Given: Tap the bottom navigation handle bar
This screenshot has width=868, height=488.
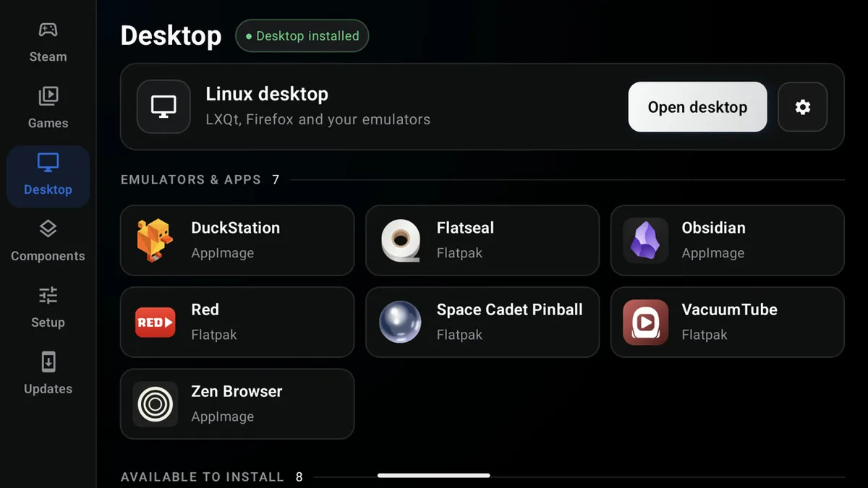Looking at the screenshot, I should pyautogui.click(x=434, y=475).
